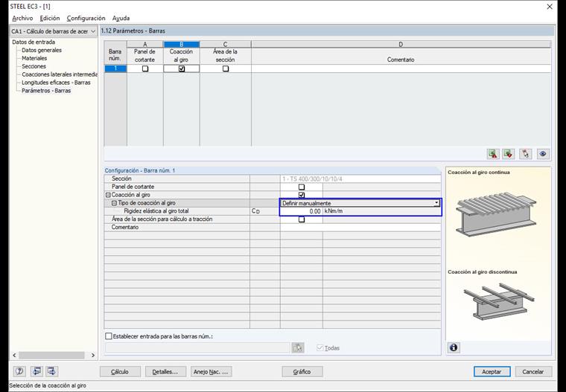Click the navigator scroll-right arrow
Screen dimensions: 566x392
click(93, 356)
